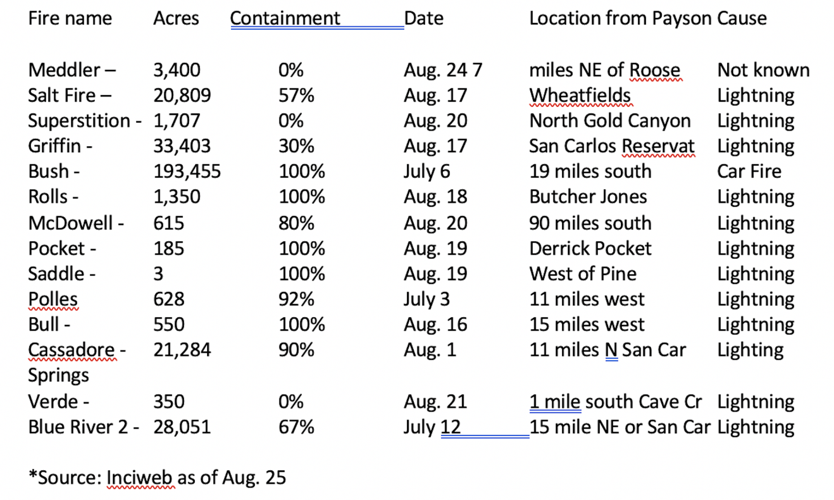834x500 pixels.
Task: Click the underlined Containment header
Action: [285, 19]
